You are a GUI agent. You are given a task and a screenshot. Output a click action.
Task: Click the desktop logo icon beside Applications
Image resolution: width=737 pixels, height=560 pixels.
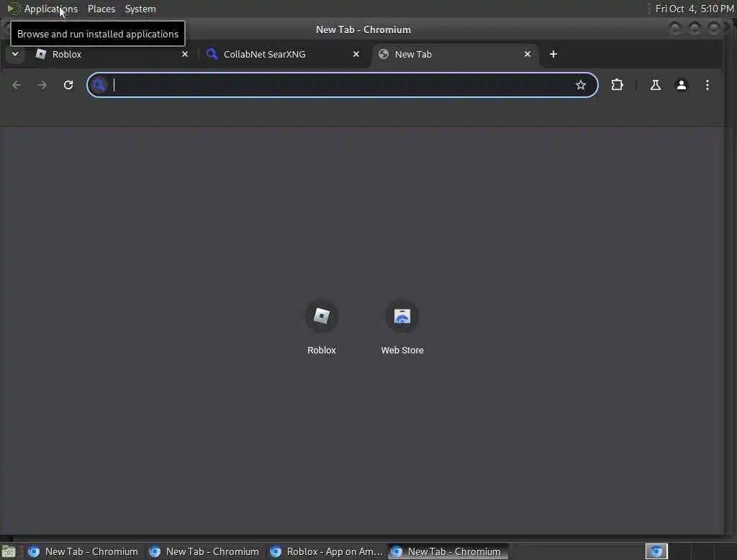(x=13, y=9)
